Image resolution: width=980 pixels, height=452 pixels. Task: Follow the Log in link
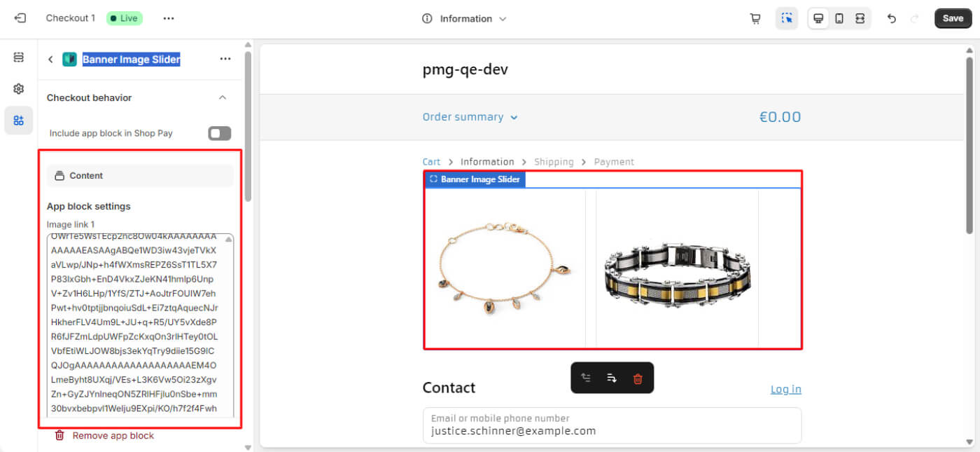pos(786,390)
